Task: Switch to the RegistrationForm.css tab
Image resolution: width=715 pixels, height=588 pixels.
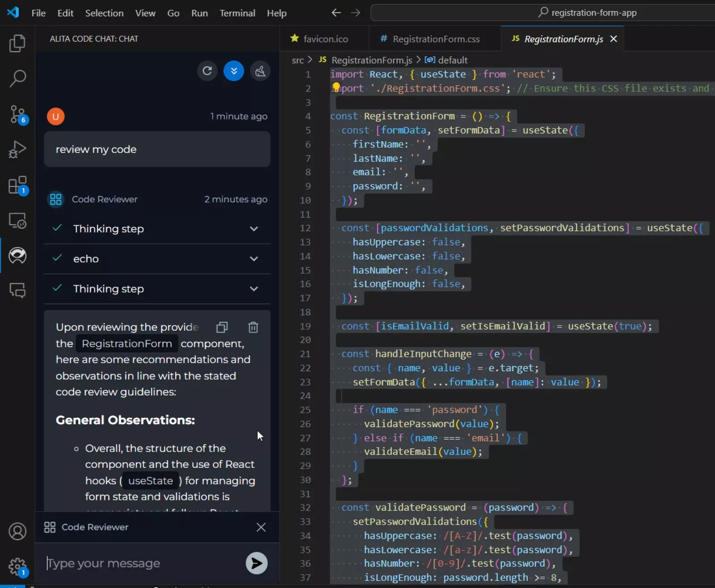Action: pos(436,39)
